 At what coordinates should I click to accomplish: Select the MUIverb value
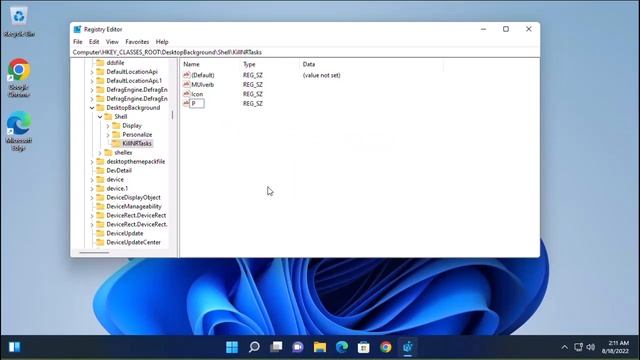[x=202, y=84]
